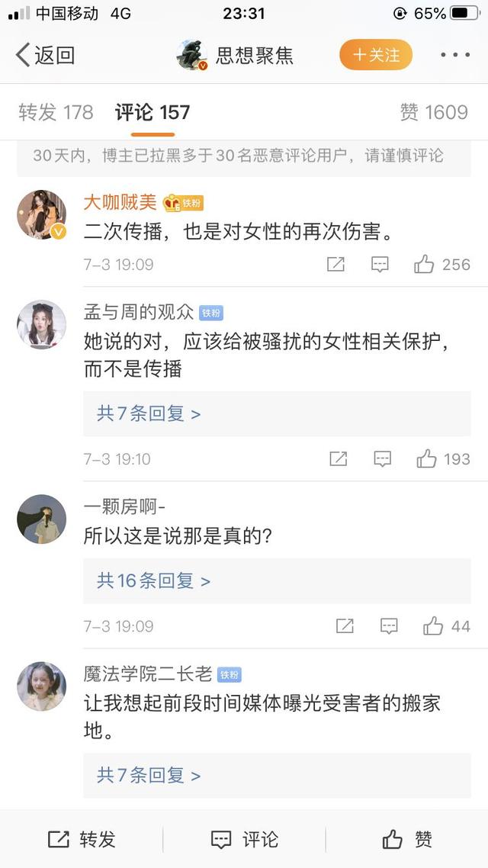Open the three-dot more options menu

point(455,55)
